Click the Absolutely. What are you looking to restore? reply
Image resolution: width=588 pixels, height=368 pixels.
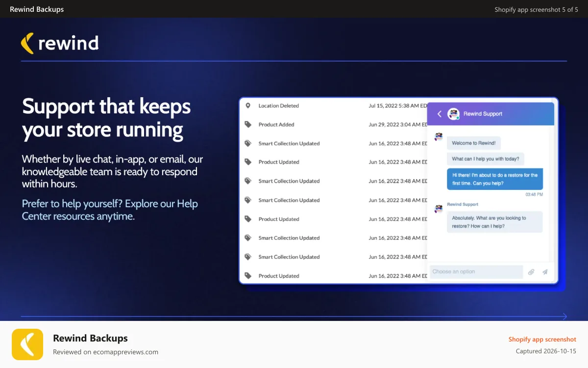(495, 222)
